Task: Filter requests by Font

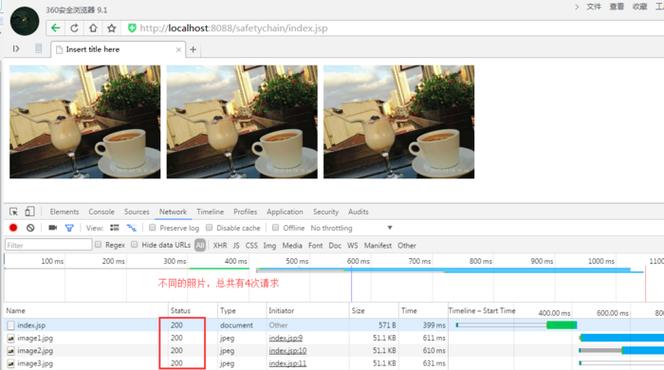Action: 315,246
